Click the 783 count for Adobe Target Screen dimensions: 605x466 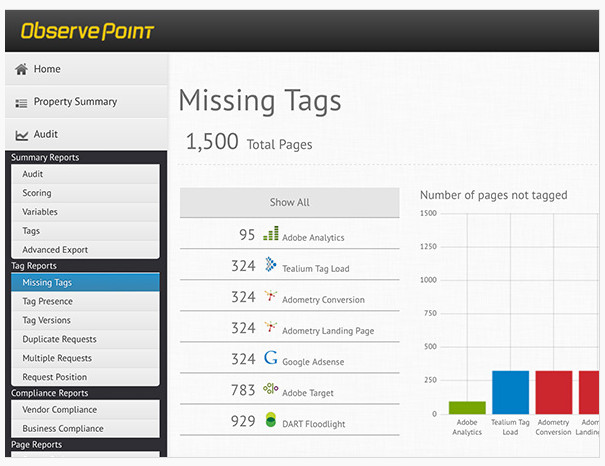click(x=243, y=390)
